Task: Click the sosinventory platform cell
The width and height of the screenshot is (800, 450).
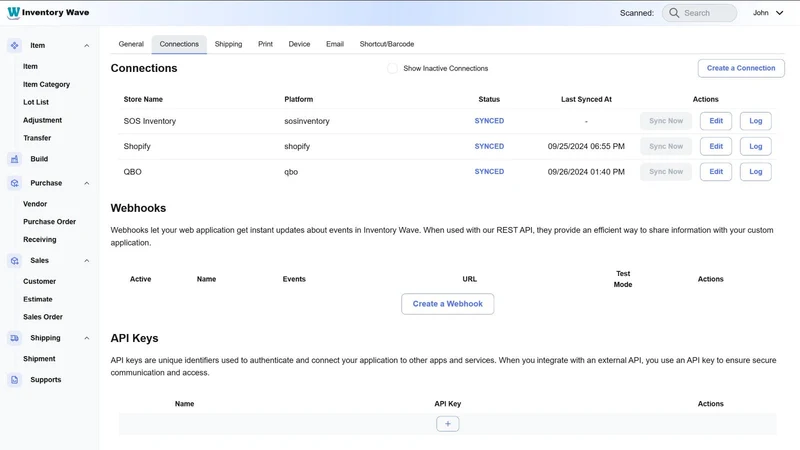Action: coord(307,121)
